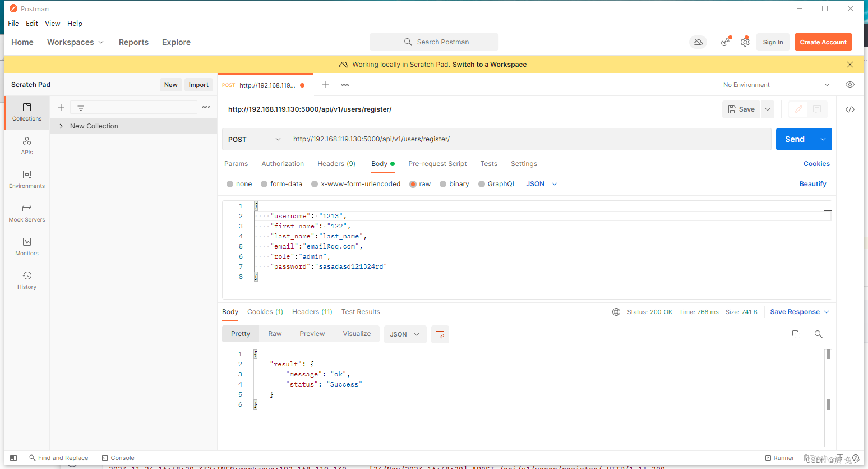Open the Monitors sidebar panel
Screen dimensions: 868x469
coord(27,247)
